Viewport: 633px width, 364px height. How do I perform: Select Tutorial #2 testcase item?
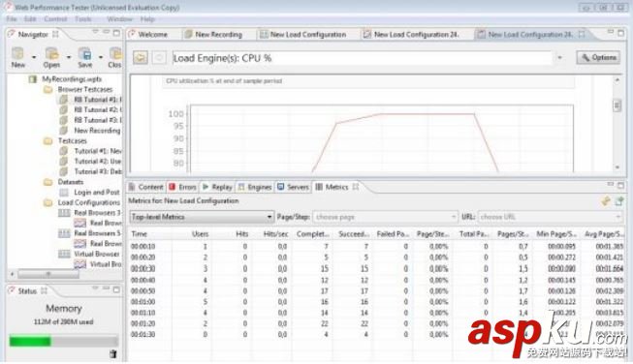coord(98,162)
